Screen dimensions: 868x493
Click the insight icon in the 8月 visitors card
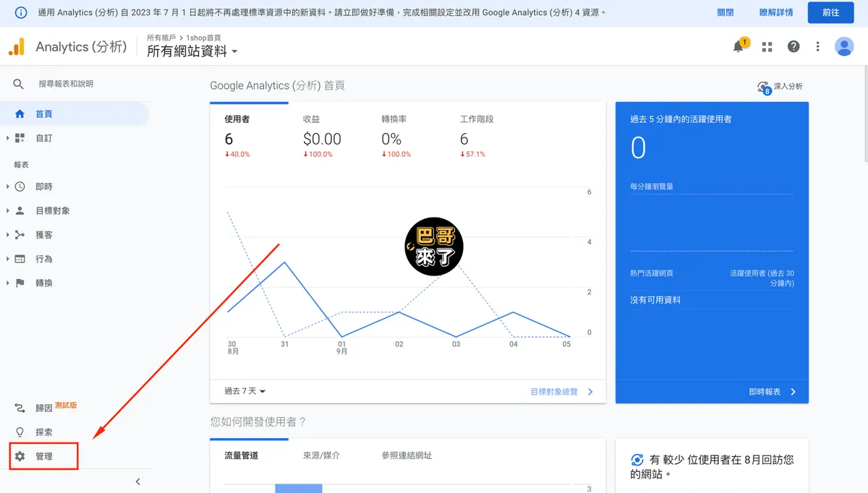click(637, 460)
